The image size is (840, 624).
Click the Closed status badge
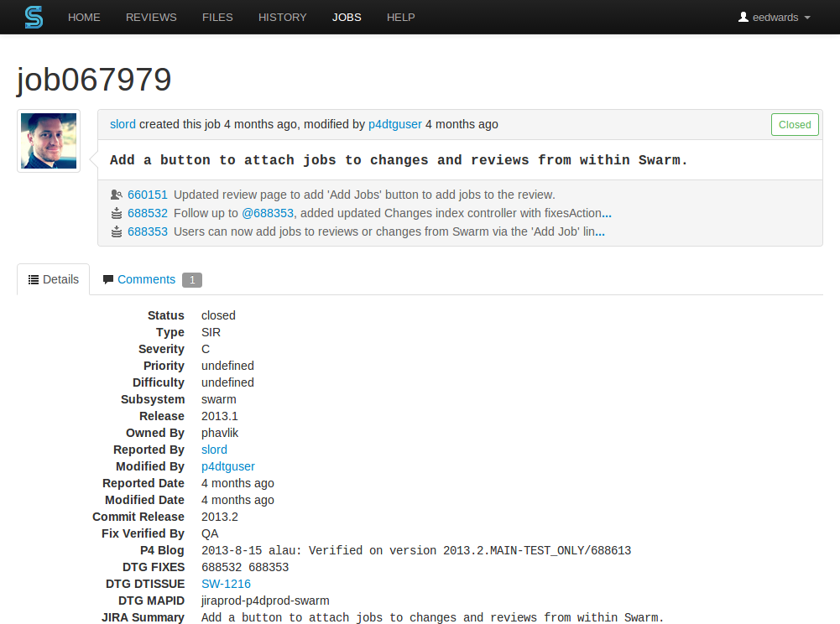pos(795,125)
